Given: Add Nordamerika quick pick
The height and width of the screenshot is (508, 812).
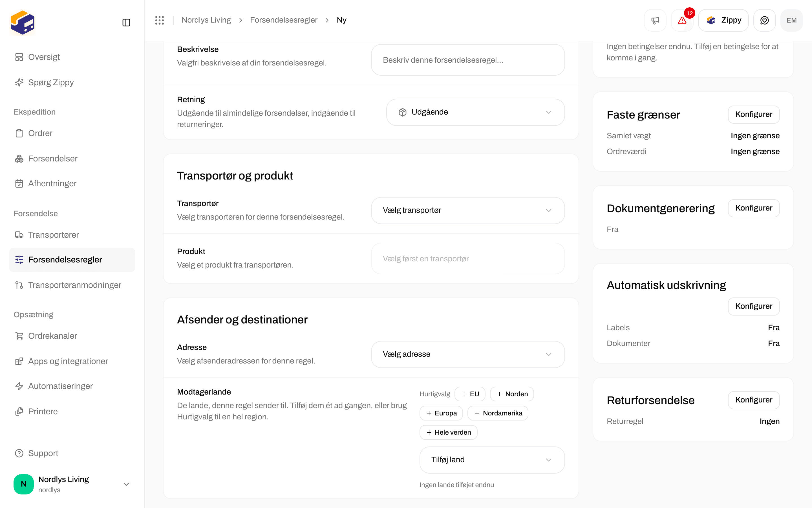Looking at the screenshot, I should tap(498, 413).
